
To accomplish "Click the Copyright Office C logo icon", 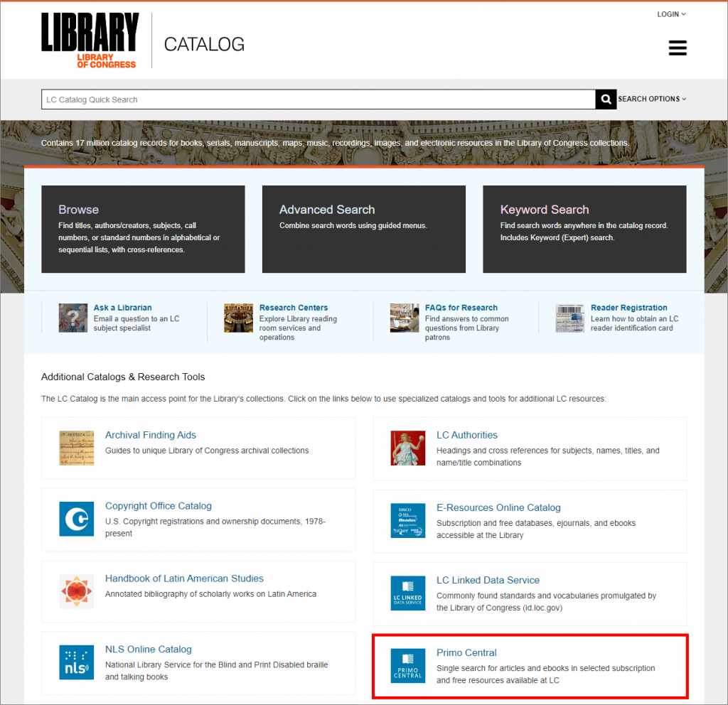I will click(77, 519).
